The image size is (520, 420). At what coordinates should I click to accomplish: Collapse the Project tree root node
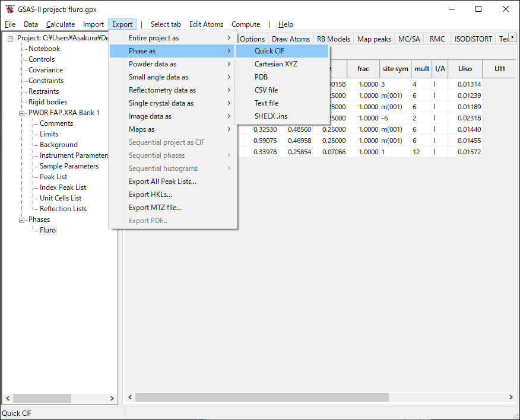point(11,38)
